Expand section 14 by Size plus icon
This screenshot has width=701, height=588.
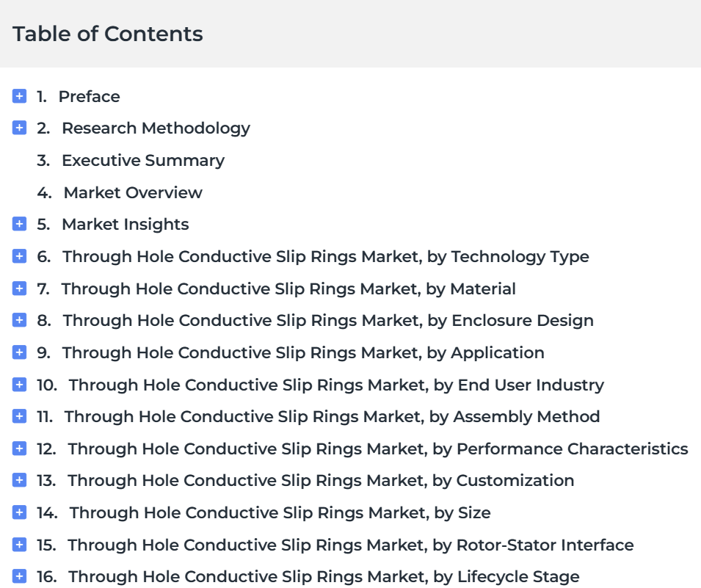19,512
